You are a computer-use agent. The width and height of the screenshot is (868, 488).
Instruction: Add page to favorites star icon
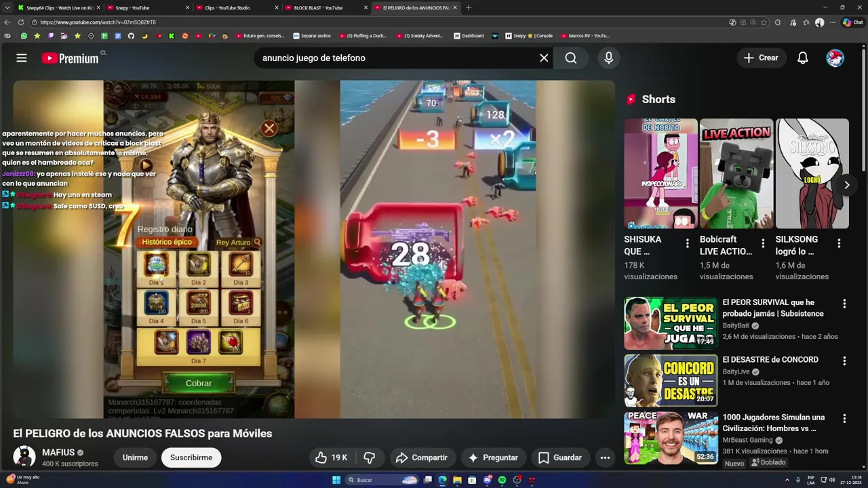coord(764,22)
